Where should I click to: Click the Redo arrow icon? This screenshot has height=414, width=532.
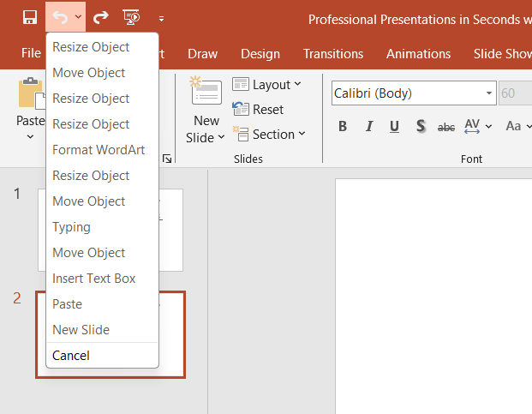point(101,17)
